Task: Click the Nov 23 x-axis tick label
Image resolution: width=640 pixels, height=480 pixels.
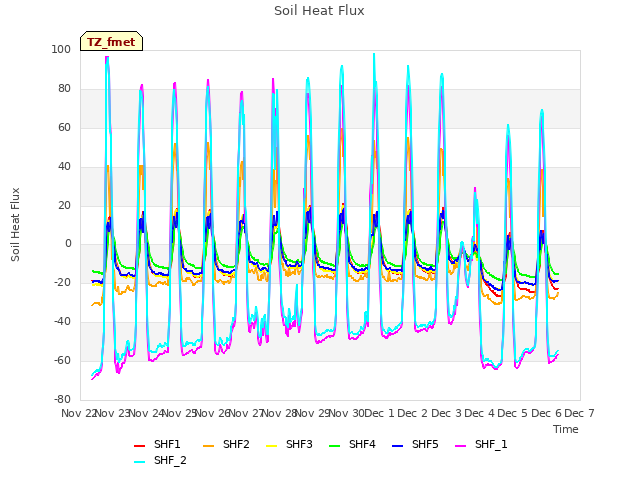Action: click(x=112, y=413)
